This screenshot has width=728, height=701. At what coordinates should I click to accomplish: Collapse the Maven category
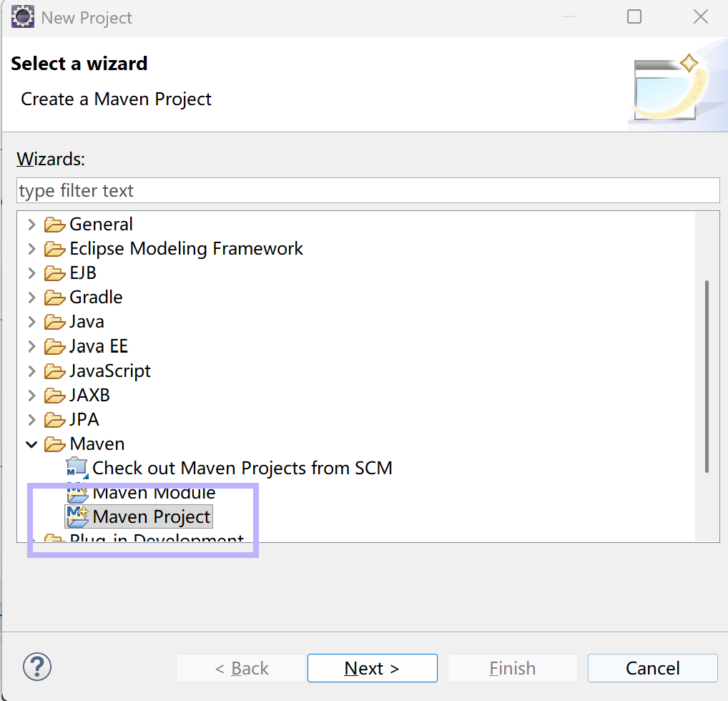point(31,445)
